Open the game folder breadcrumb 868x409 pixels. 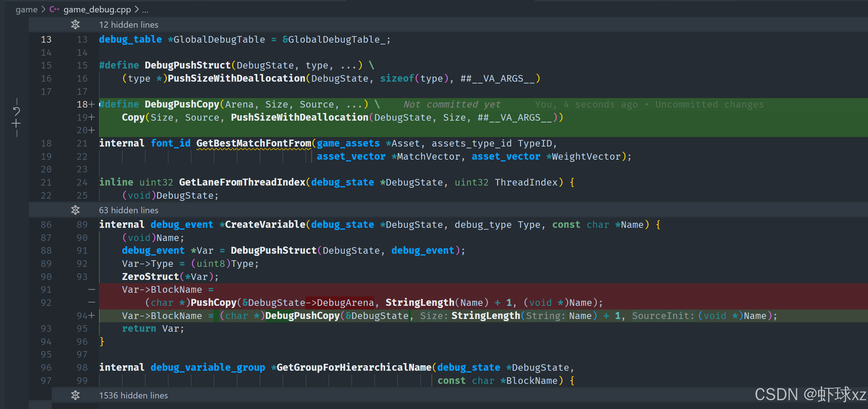26,9
